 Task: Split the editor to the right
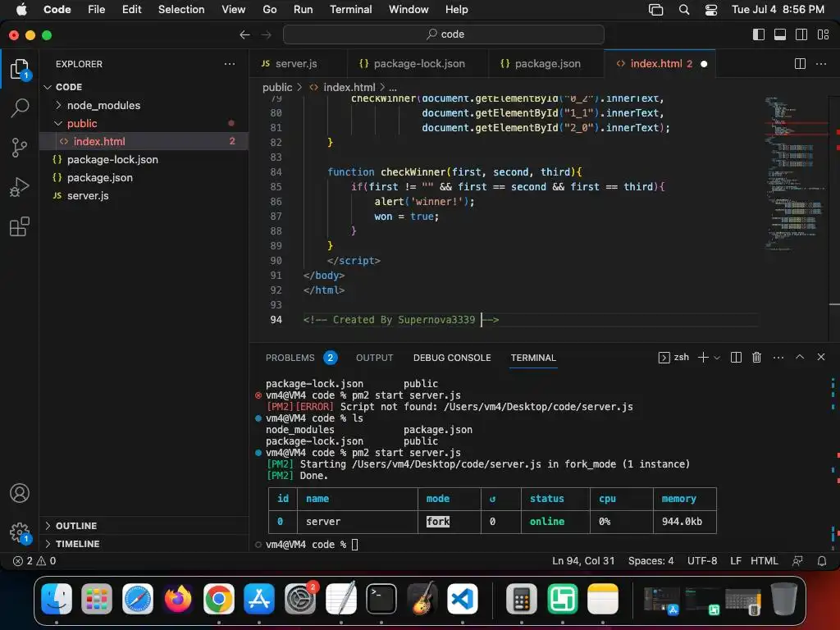pyautogui.click(x=800, y=64)
